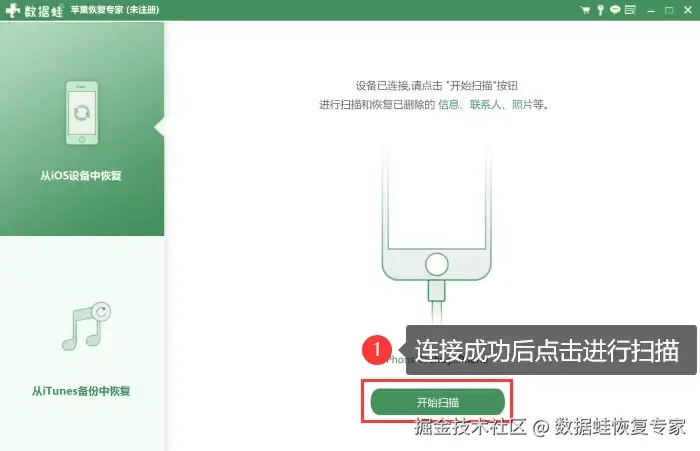Click the cable connector illustration

coord(437,291)
